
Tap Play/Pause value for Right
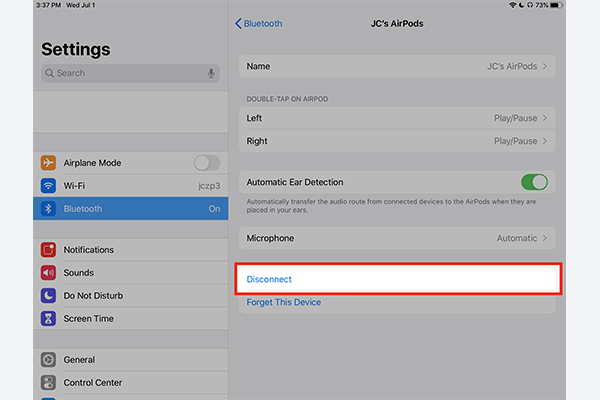pyautogui.click(x=515, y=141)
